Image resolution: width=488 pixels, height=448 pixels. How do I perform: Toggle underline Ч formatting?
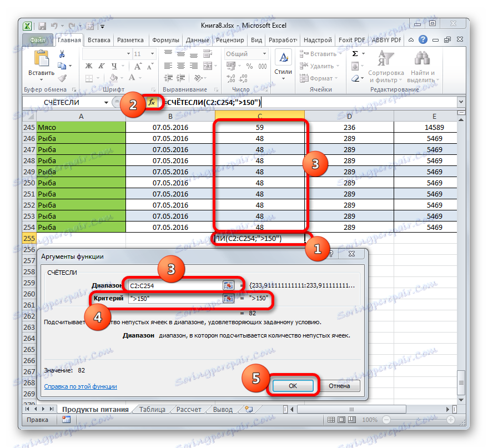pos(114,66)
